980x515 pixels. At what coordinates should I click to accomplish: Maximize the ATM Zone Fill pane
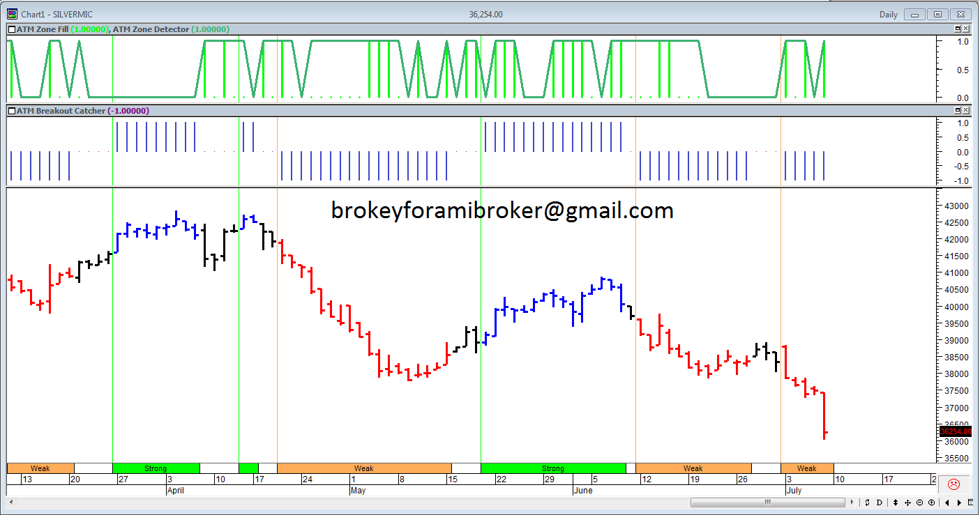click(x=958, y=29)
